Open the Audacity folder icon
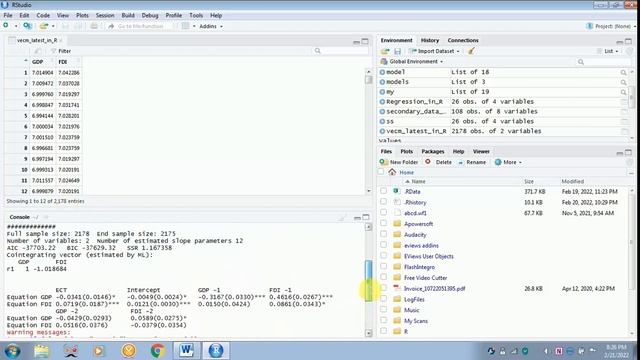640x360 pixels. click(397, 234)
